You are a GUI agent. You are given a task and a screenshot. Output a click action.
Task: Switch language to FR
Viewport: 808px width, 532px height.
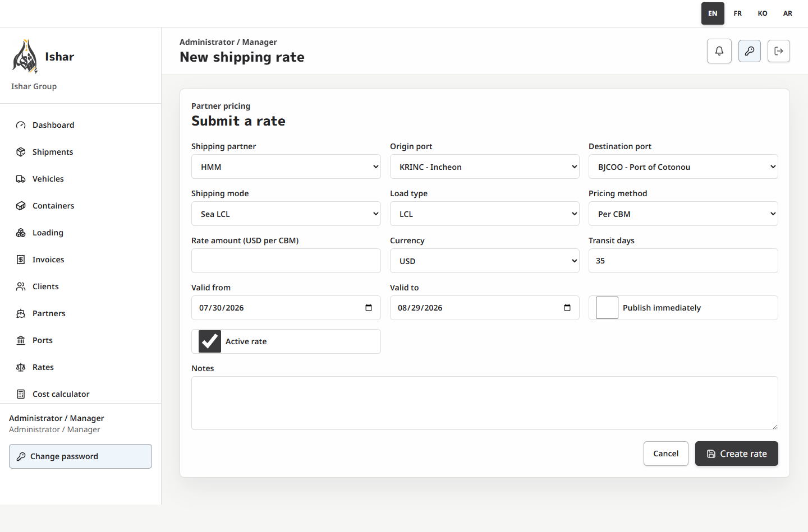tap(738, 13)
